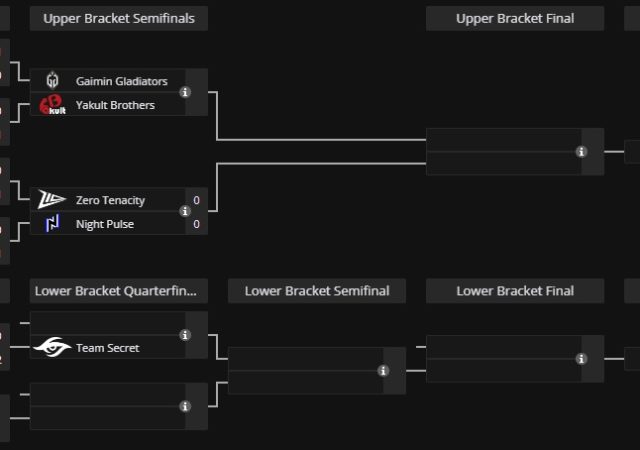Click the Team Secret logo
This screenshot has height=450, width=640.
point(53,348)
